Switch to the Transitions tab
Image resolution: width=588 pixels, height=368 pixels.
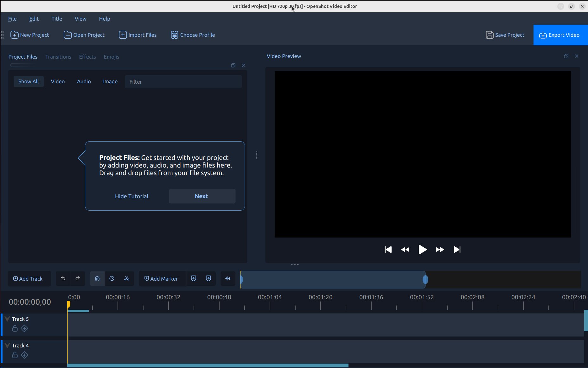pos(58,57)
